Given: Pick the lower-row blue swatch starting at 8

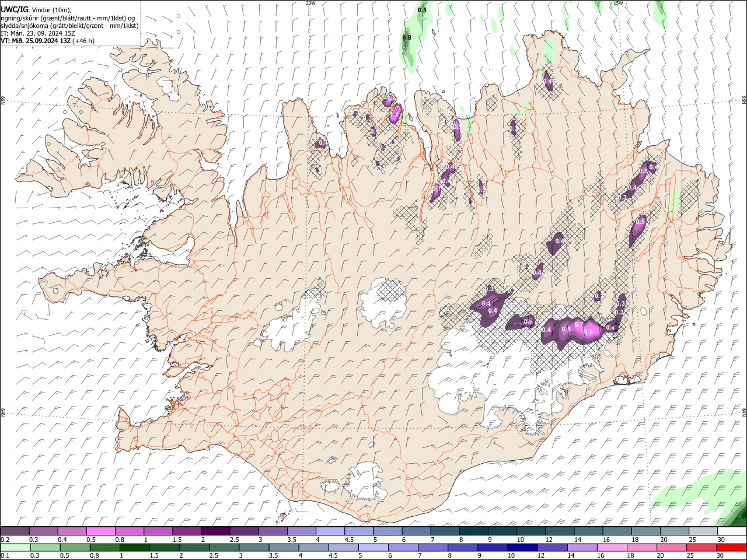Looking at the screenshot, I should click(463, 547).
